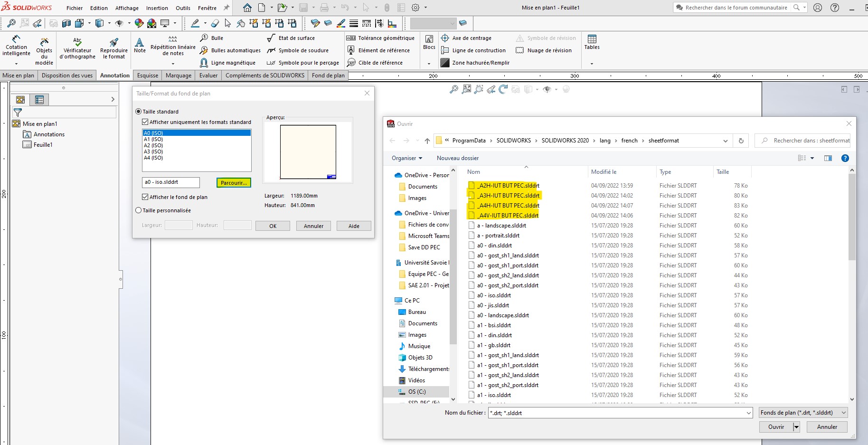Expand the Organiser dropdown menu
This screenshot has width=868, height=445.
[x=406, y=158]
